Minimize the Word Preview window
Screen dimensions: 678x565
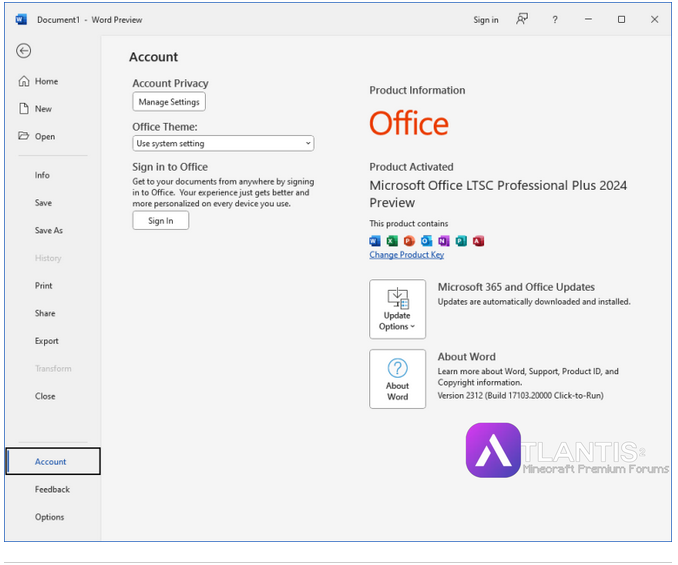pyautogui.click(x=588, y=19)
